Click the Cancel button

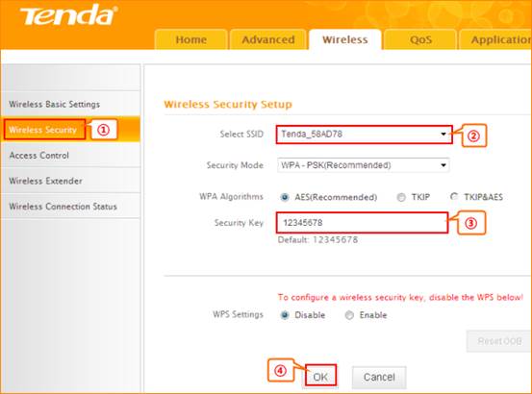pos(379,377)
